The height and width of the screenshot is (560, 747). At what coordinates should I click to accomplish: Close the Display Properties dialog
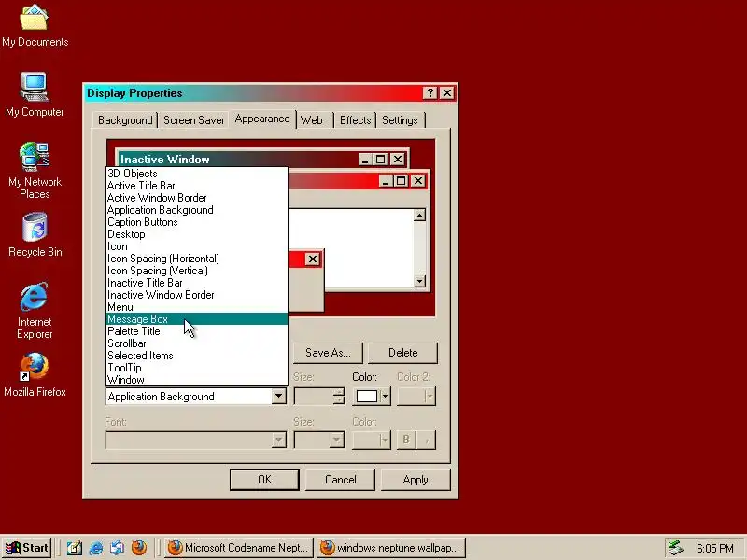(447, 92)
